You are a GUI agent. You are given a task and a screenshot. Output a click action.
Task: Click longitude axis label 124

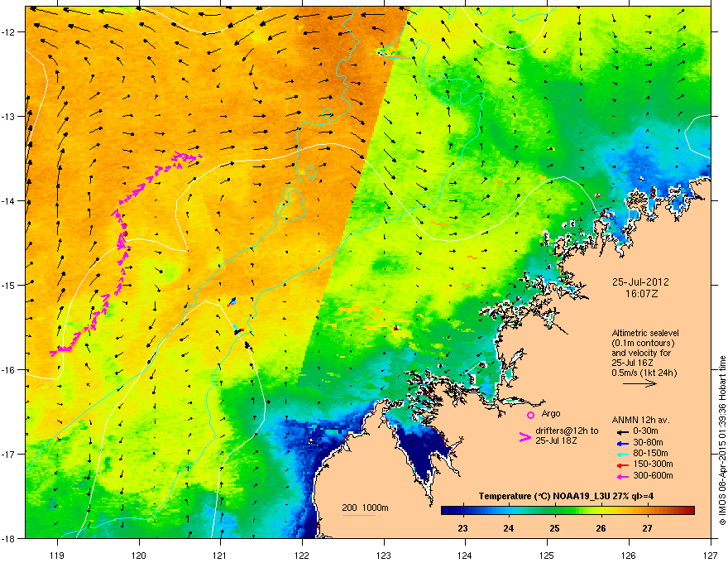[x=465, y=555]
